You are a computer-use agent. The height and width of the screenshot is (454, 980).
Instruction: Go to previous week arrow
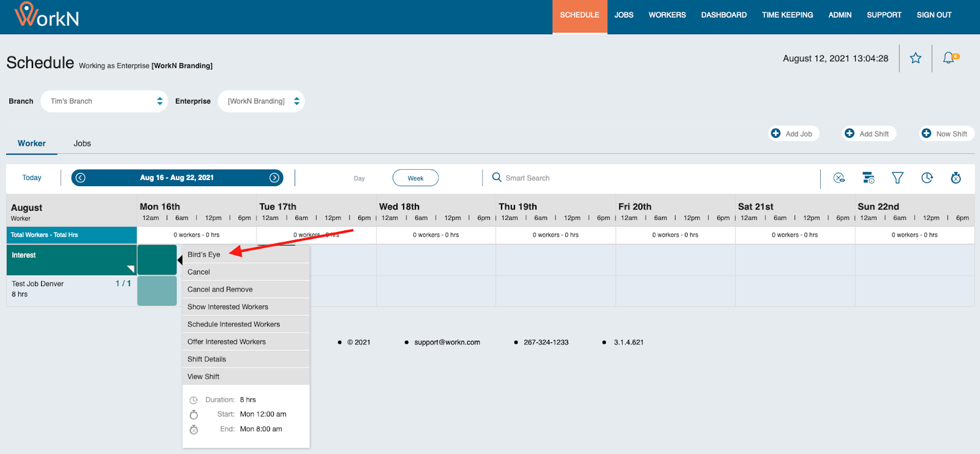point(80,178)
